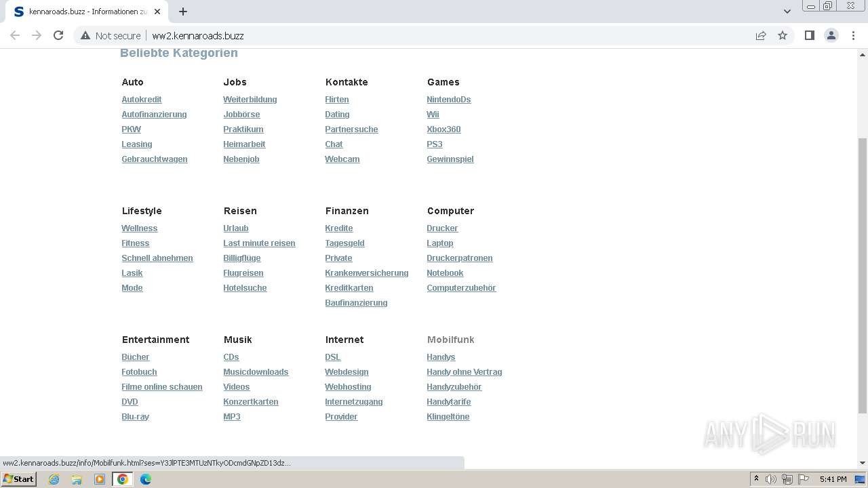The image size is (868, 488).
Task: Click the Not secure warning icon
Action: 85,35
